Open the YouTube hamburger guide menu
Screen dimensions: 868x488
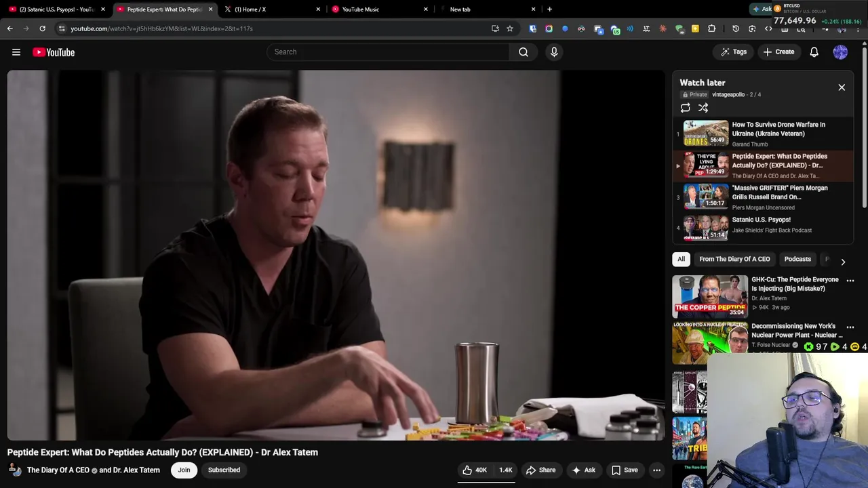click(16, 52)
